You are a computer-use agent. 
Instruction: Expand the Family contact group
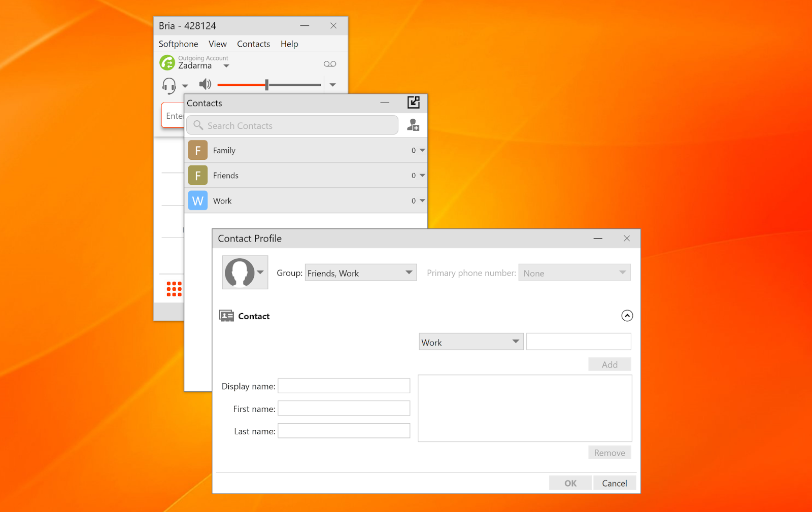[422, 150]
